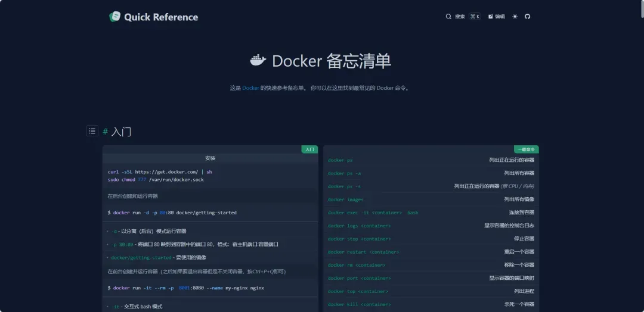Click the green 入门 card tag
Viewport: 644px width, 312px height.
[309, 149]
